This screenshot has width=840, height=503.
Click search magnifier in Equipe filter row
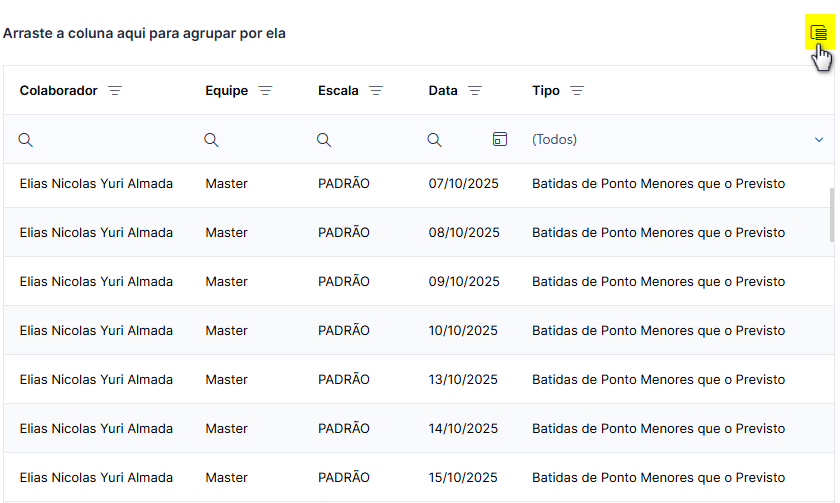tap(211, 140)
